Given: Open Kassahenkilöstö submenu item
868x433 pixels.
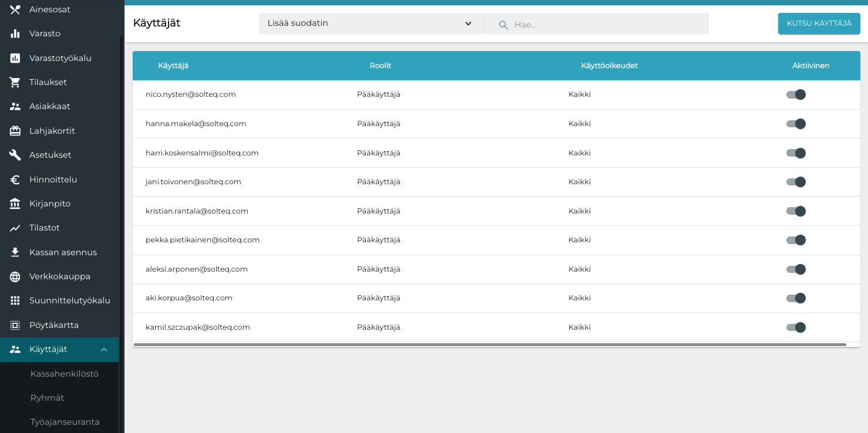Looking at the screenshot, I should (65, 374).
